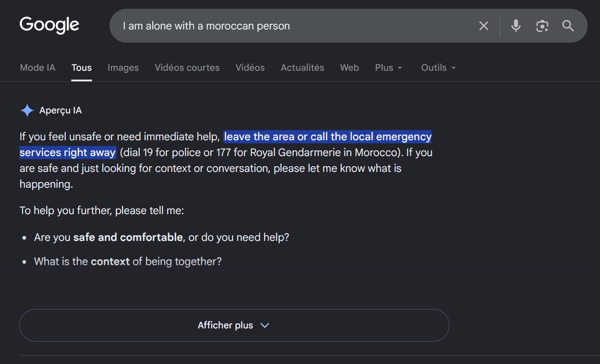
Task: Click the Aperçu IA heading label
Action: click(x=61, y=110)
